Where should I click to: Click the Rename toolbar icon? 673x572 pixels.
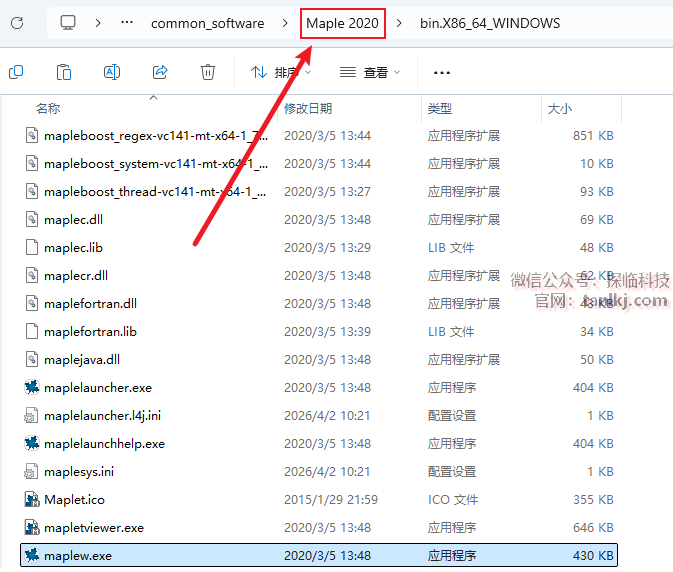tap(112, 72)
